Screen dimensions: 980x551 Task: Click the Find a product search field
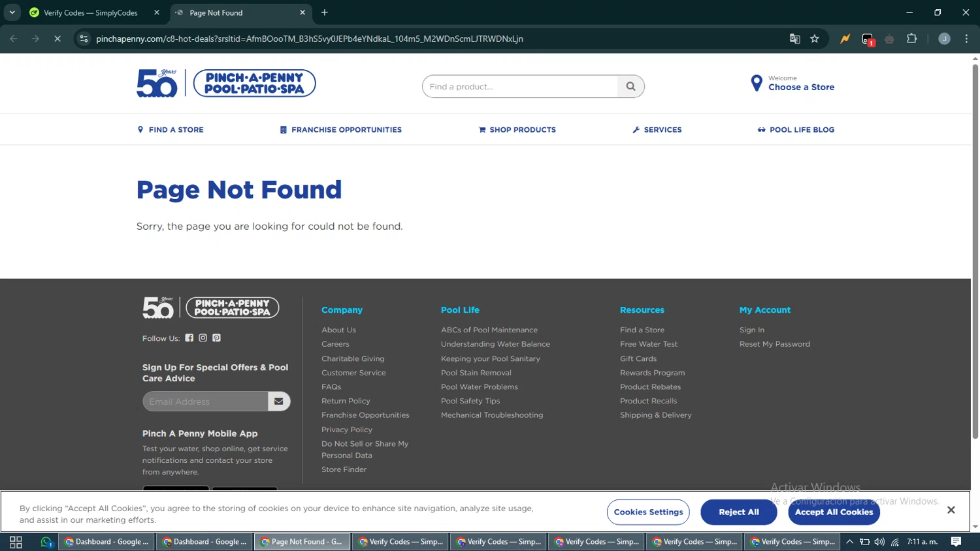pyautogui.click(x=520, y=86)
